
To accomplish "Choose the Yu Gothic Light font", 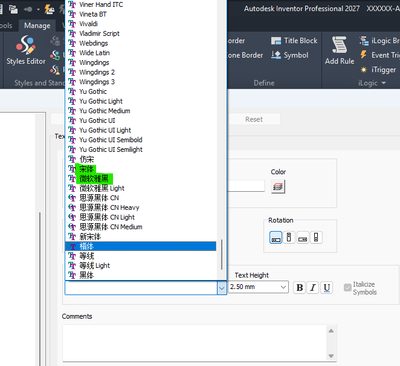I will click(140, 101).
